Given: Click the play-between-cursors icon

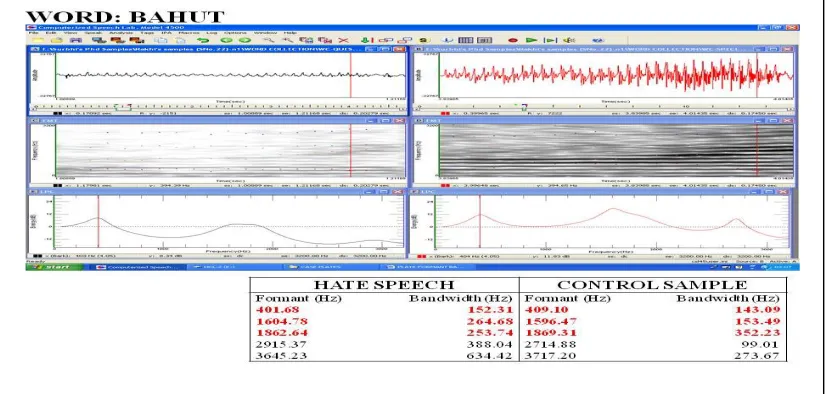Looking at the screenshot, I should (551, 40).
